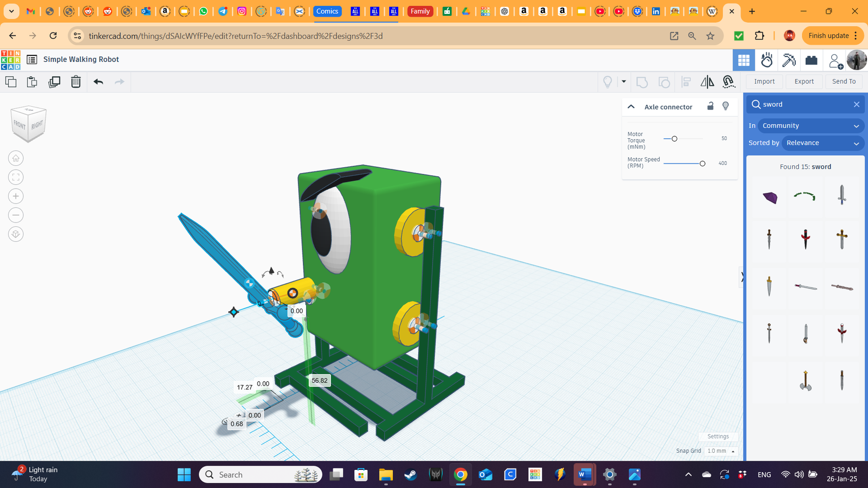
Task: Bookmark this page with the star
Action: [710, 36]
